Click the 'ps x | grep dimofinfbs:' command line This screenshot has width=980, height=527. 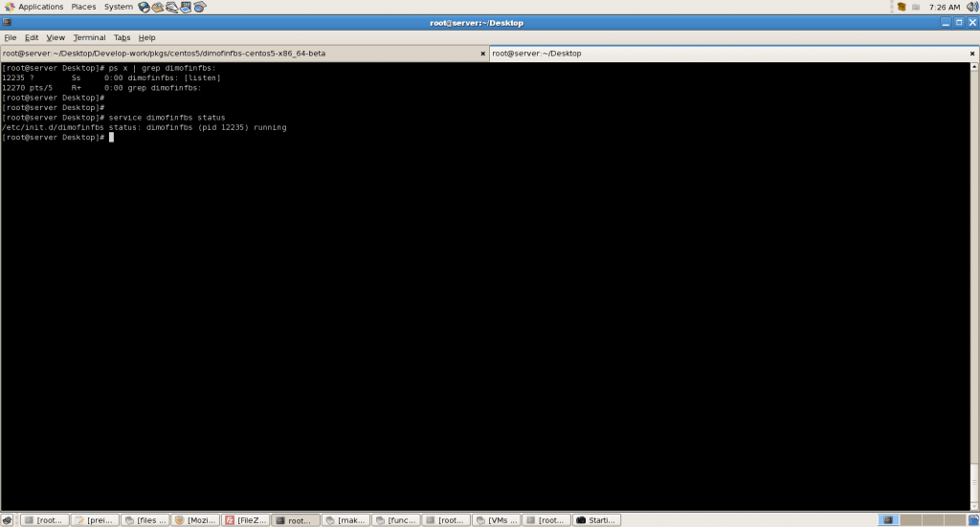tap(109, 68)
